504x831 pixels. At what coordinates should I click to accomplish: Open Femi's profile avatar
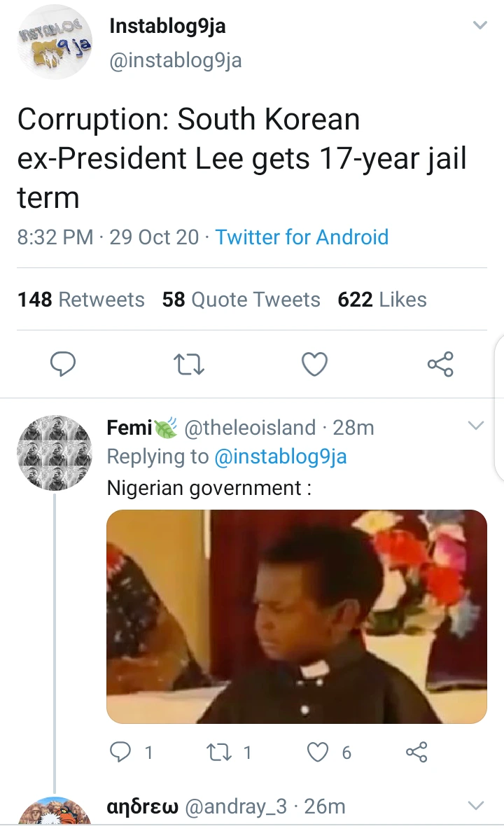tap(55, 452)
